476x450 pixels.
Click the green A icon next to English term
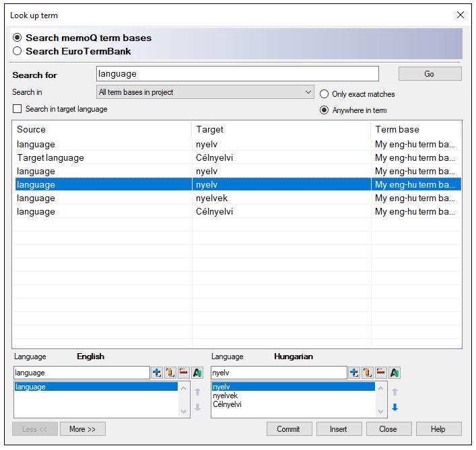[x=197, y=373]
